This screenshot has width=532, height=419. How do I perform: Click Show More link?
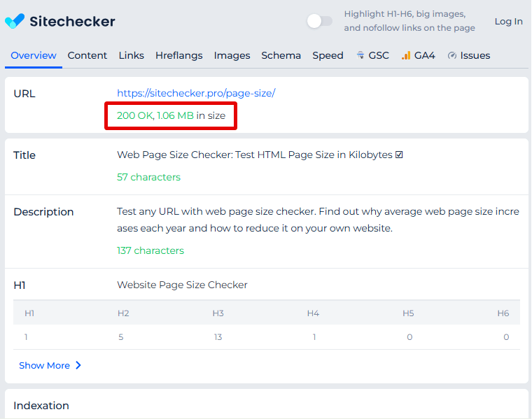pyautogui.click(x=44, y=365)
